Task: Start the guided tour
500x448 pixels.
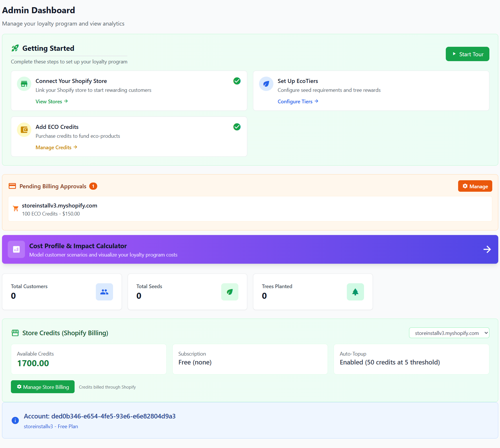Action: click(x=467, y=54)
